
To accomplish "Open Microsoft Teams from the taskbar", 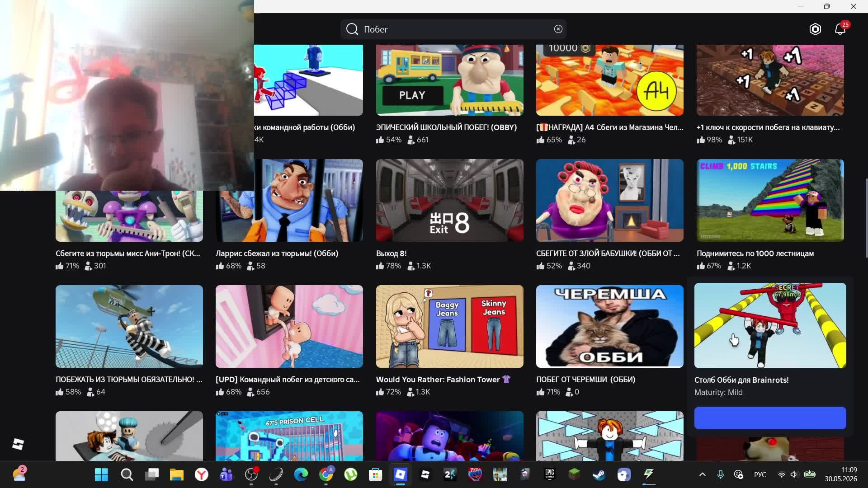I will pyautogui.click(x=226, y=474).
